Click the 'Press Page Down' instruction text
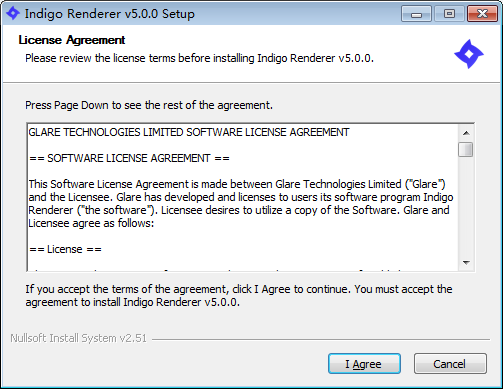The width and height of the screenshot is (503, 389). [149, 105]
